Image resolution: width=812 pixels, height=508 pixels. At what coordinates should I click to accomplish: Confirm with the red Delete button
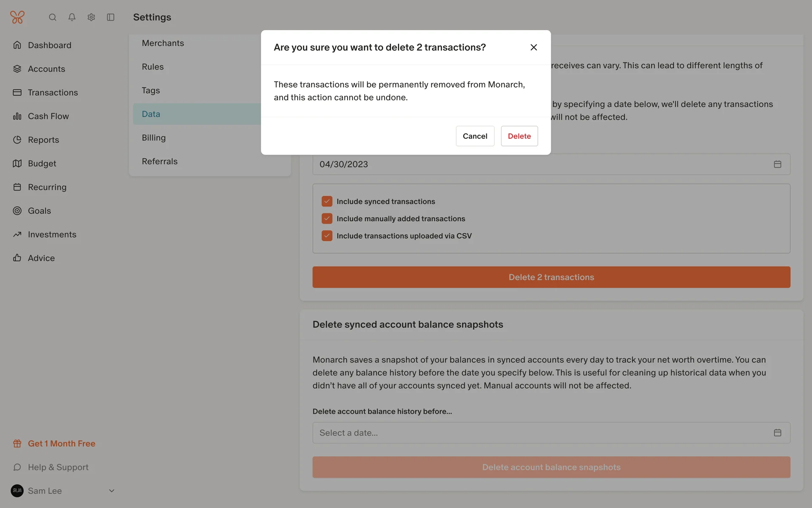519,136
